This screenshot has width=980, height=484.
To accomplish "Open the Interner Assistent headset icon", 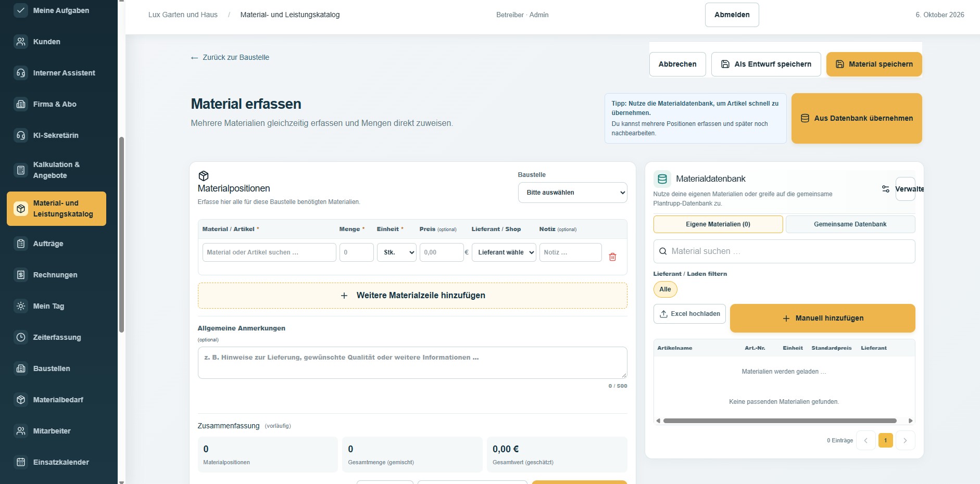I will (21, 73).
